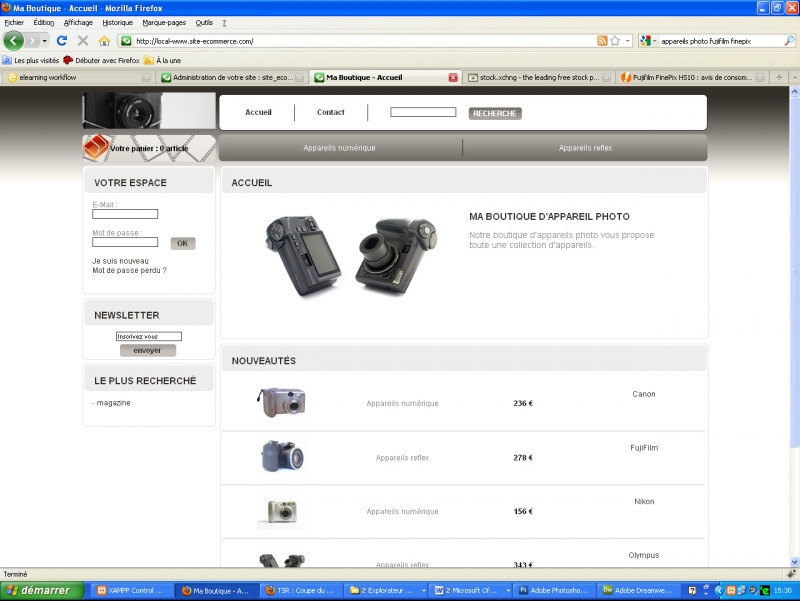Bookmark this page with the star icon
This screenshot has height=601, width=800.
(x=615, y=41)
